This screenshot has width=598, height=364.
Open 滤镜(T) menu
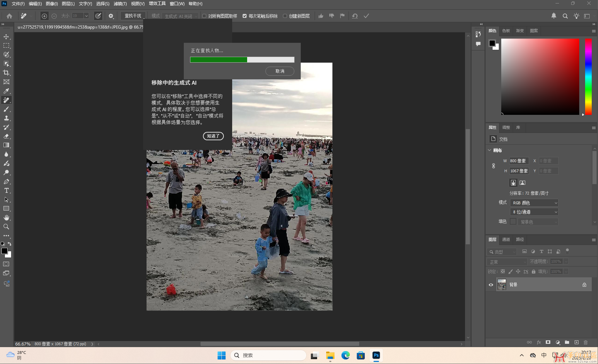coord(120,4)
